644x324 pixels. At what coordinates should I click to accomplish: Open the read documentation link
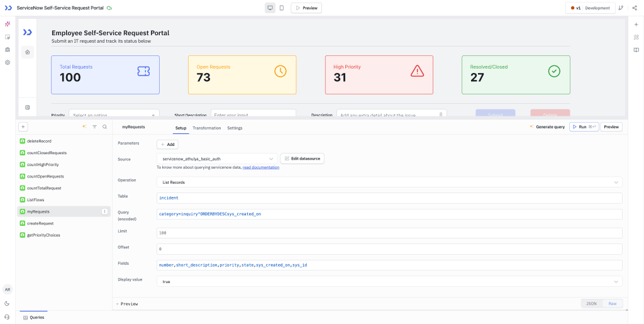coord(261,167)
